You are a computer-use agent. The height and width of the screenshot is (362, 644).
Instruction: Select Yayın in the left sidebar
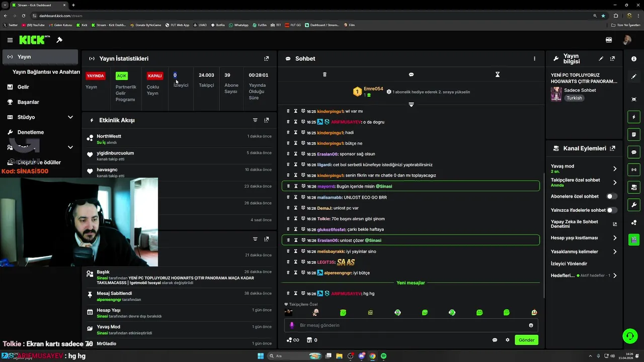[40, 57]
